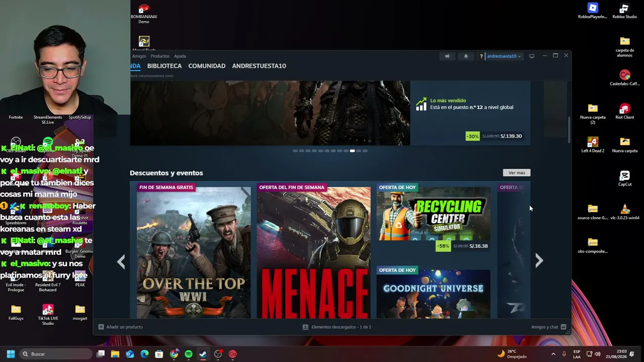Click Añadir un producto

pos(121,327)
